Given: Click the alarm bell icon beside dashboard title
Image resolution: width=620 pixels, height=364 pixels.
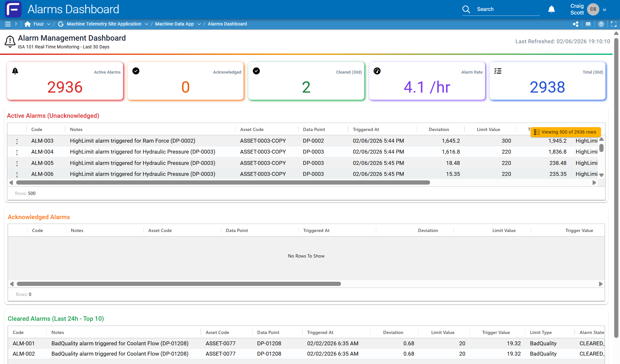Looking at the screenshot, I should click(10, 42).
